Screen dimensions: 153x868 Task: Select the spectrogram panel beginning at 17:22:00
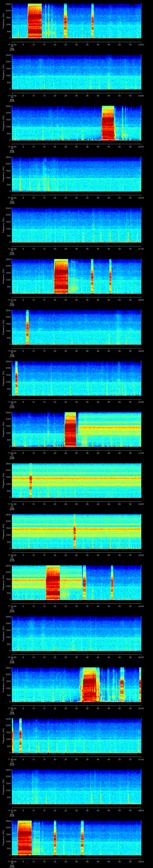click(x=76, y=21)
